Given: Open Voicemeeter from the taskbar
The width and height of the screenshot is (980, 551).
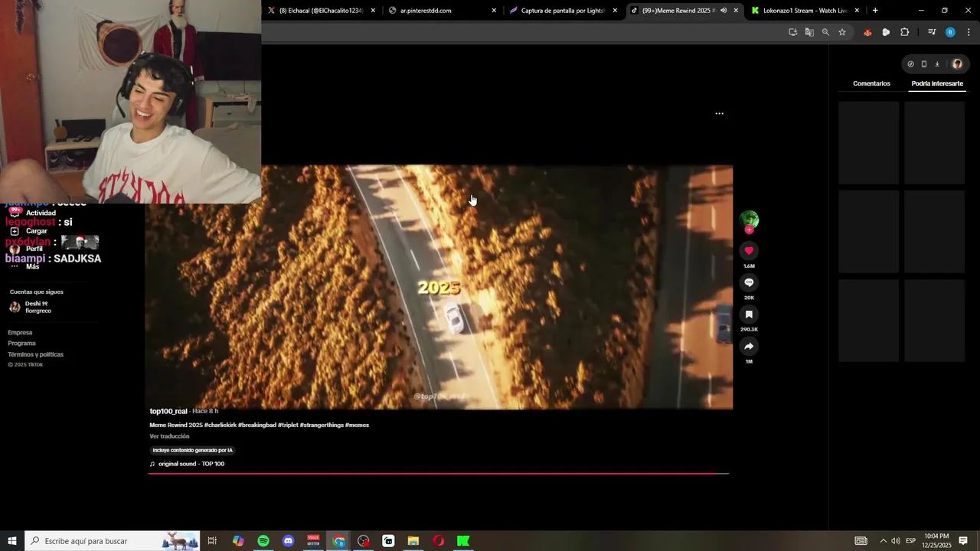Looking at the screenshot, I should (x=313, y=541).
